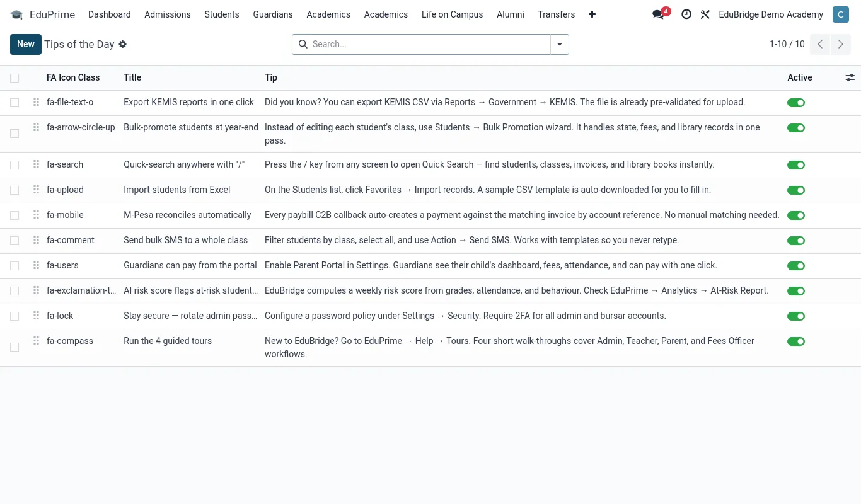This screenshot has height=504, width=861.
Task: Sort by the Title column header
Action: (x=132, y=77)
